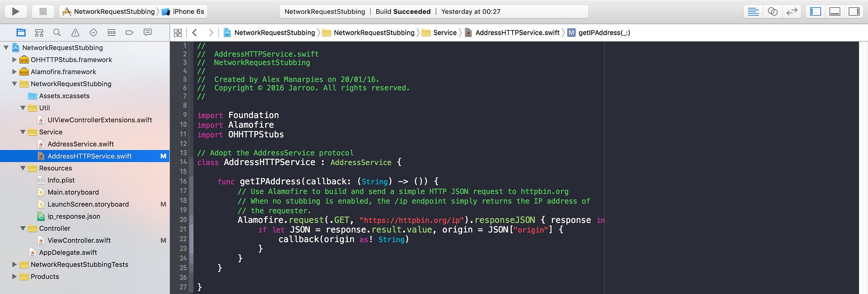Click the callback(origin as! String) line

coord(343,239)
